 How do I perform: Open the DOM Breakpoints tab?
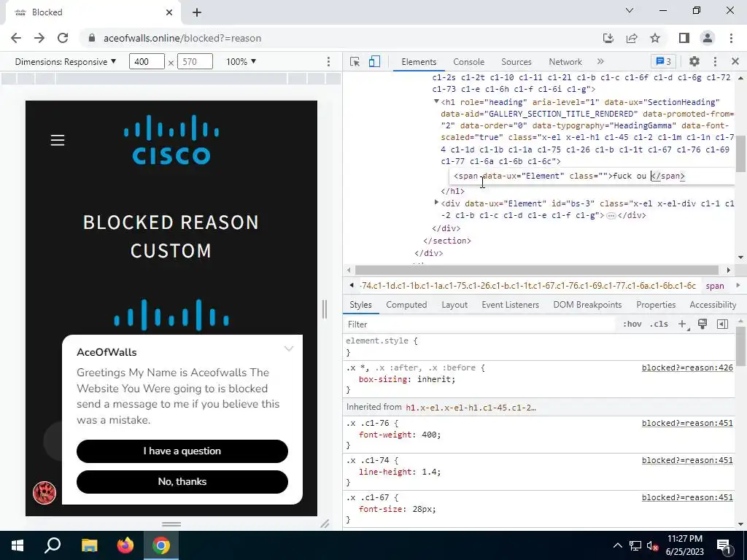[587, 305]
